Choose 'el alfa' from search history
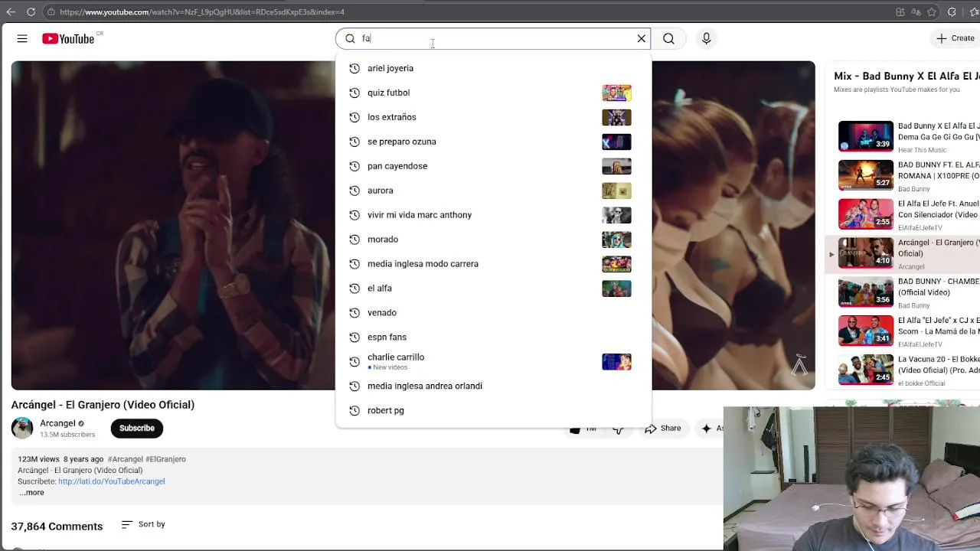Viewport: 980px width, 551px height. tap(493, 289)
